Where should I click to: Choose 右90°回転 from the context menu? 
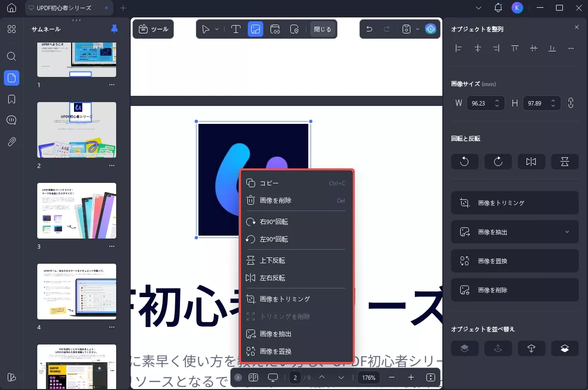[296, 222]
